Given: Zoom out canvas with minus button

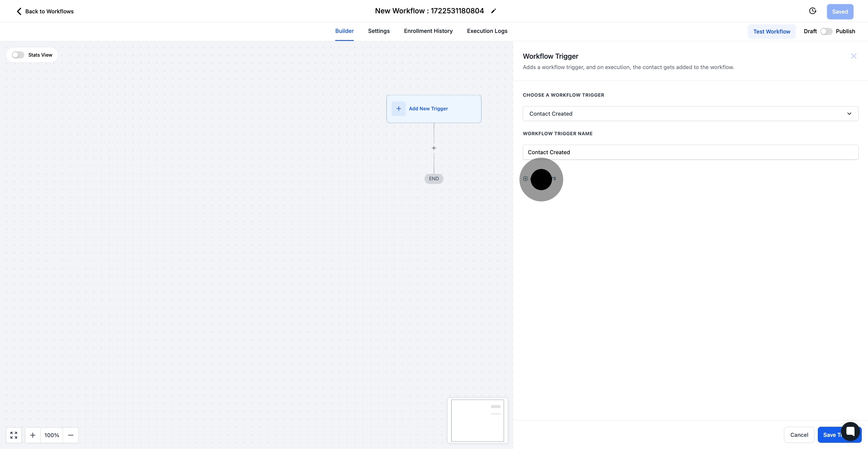Looking at the screenshot, I should [x=70, y=435].
